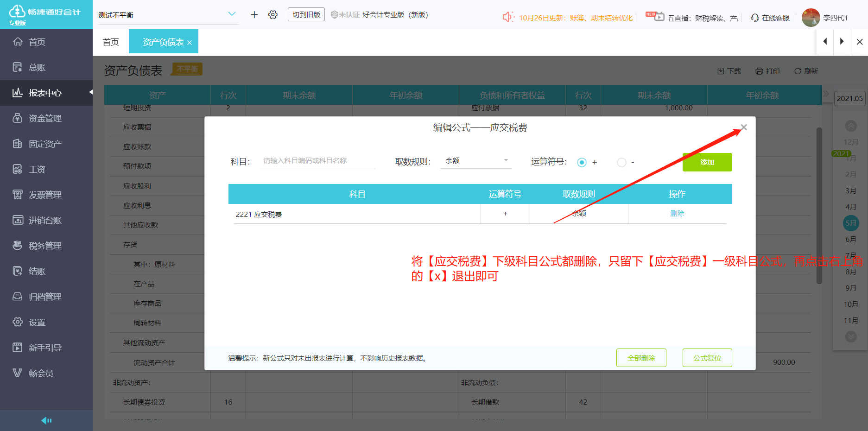Open the 取数规则 余额 dropdown
Screen dimensions: 868x431
coord(475,160)
